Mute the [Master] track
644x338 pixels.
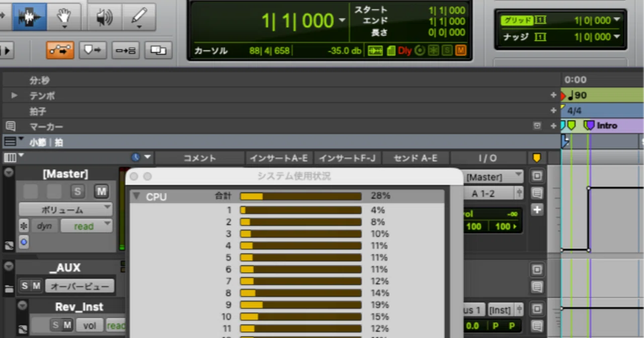point(102,191)
